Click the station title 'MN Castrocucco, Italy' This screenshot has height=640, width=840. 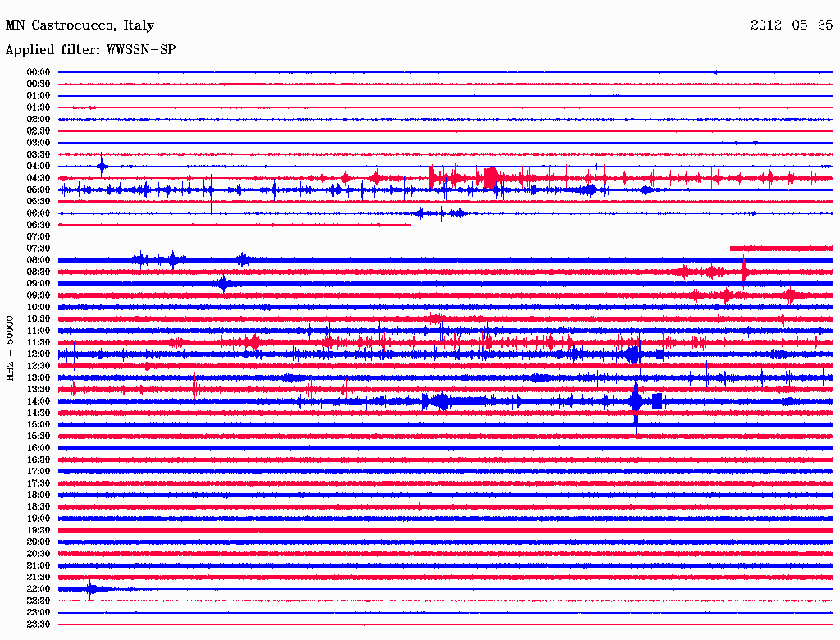80,25
